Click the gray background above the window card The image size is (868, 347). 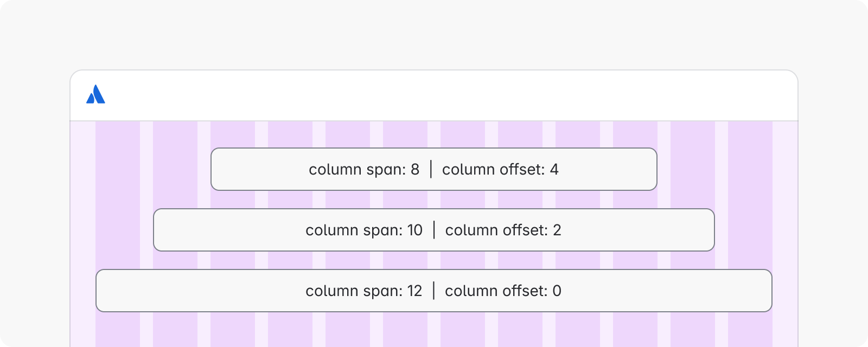[x=434, y=33]
